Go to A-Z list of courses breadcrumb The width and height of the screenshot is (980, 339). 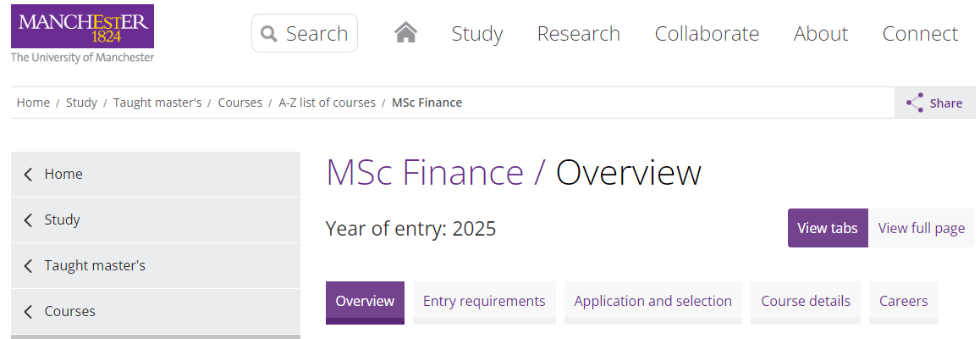click(327, 103)
